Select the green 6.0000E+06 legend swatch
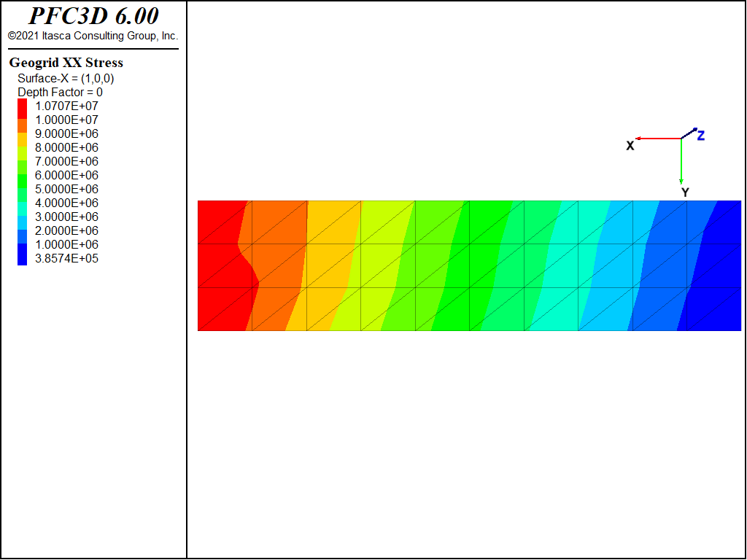This screenshot has width=747, height=560. point(22,181)
